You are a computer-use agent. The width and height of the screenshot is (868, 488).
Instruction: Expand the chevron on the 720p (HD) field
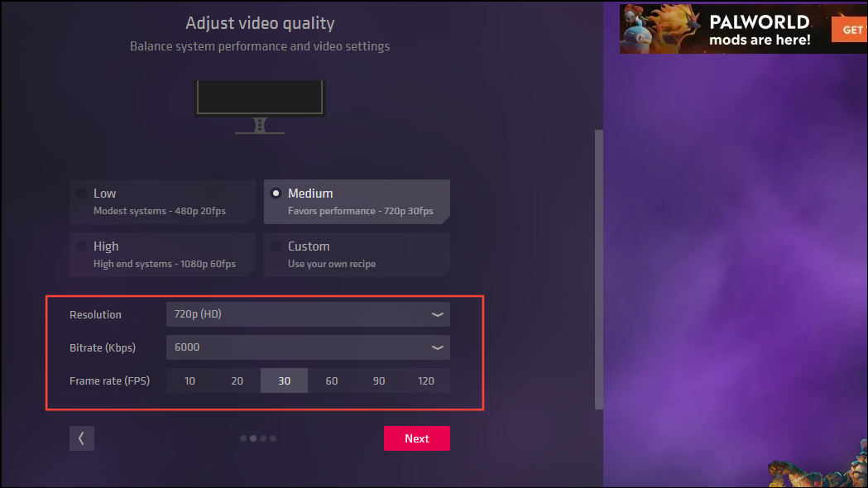click(438, 314)
